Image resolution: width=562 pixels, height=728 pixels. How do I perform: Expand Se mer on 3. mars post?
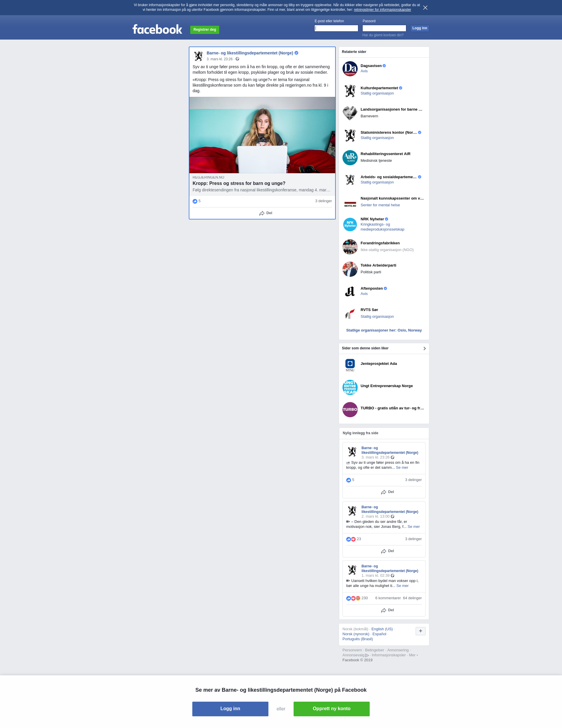pyautogui.click(x=402, y=467)
